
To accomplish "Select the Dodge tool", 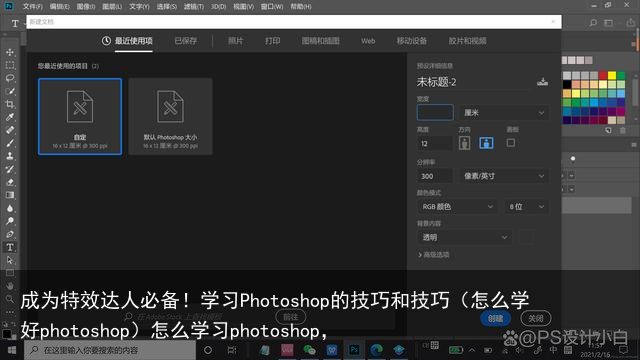I will tap(10, 221).
